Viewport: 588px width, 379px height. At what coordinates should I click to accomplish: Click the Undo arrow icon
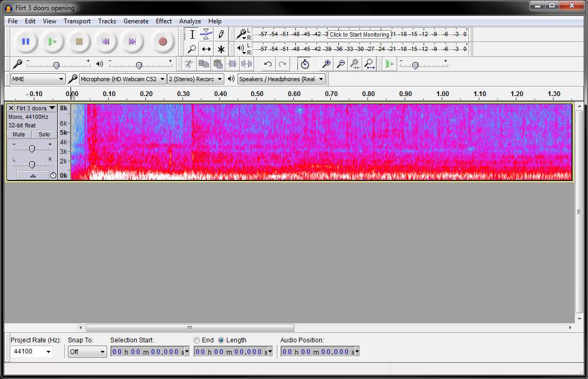point(268,64)
